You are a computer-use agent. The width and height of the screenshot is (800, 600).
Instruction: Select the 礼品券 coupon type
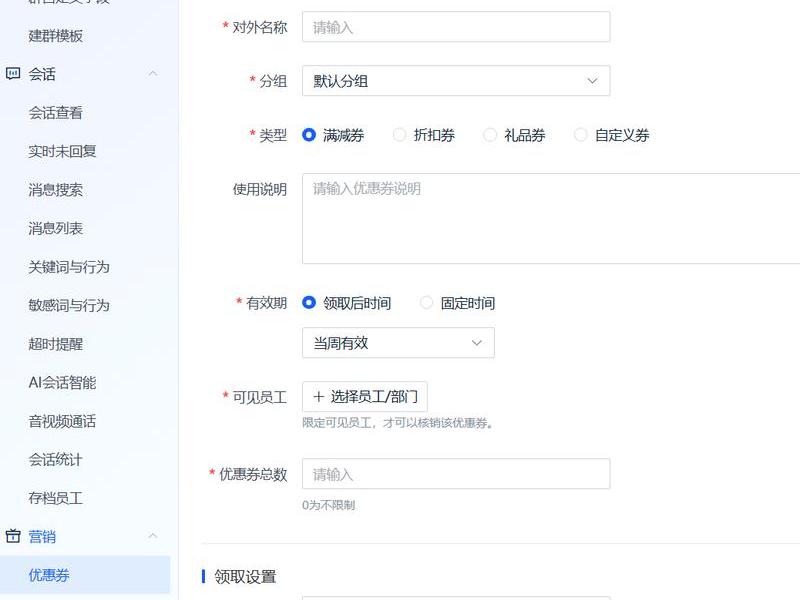tap(490, 135)
